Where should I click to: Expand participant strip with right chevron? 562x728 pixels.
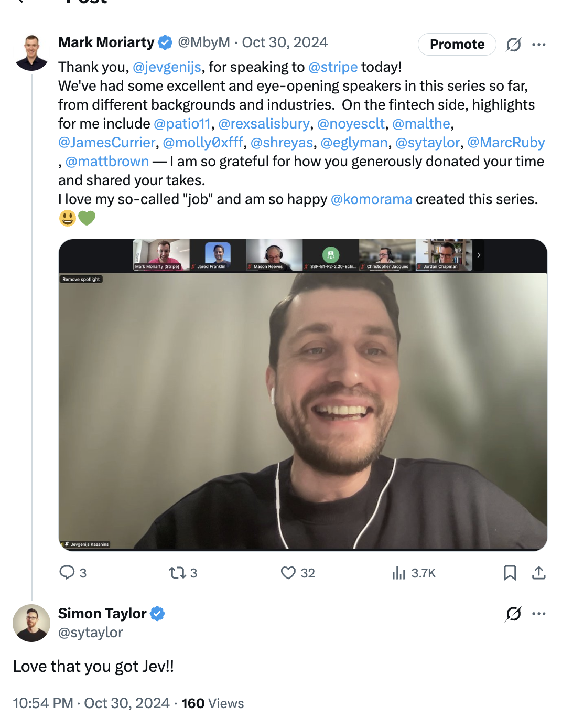point(479,255)
